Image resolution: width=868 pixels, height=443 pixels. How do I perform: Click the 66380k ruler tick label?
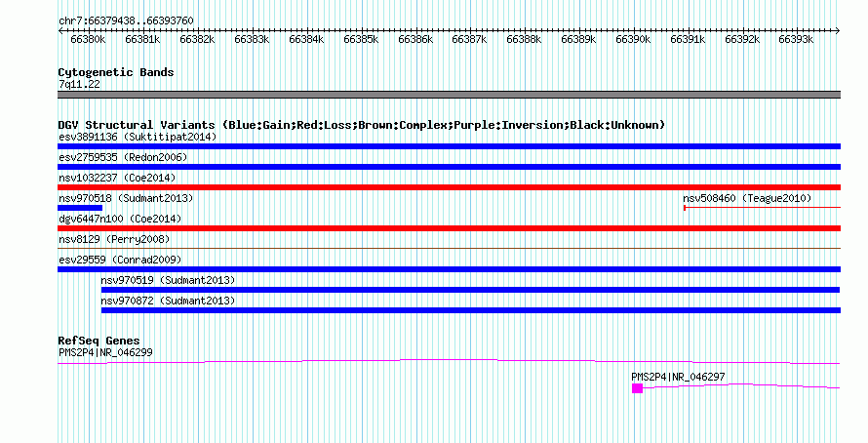tap(88, 39)
